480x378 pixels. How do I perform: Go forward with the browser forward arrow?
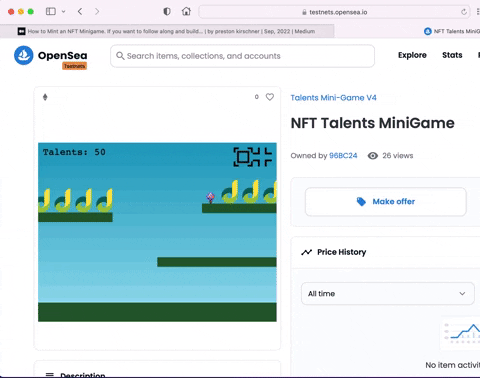coord(97,12)
